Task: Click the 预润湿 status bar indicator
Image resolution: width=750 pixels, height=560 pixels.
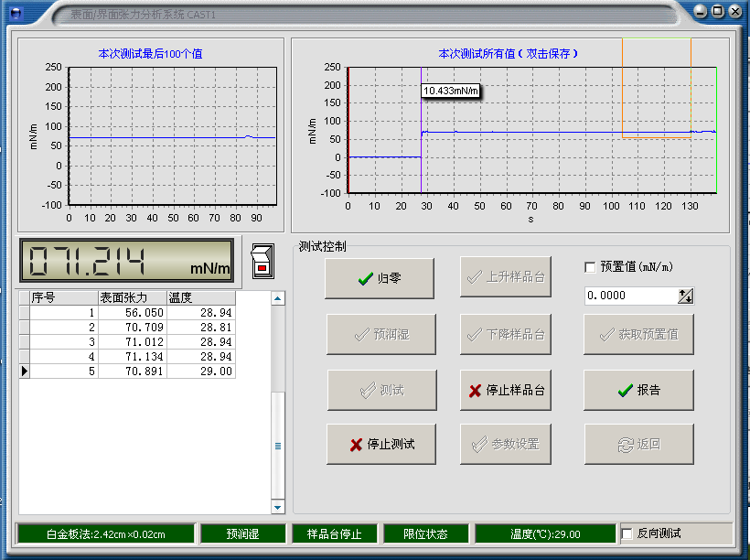Action: coord(243,533)
